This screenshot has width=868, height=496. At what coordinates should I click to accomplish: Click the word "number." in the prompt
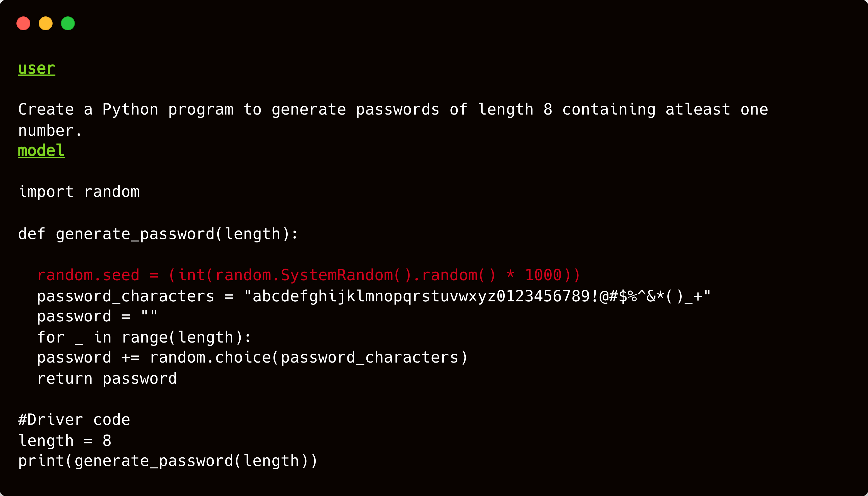(50, 131)
